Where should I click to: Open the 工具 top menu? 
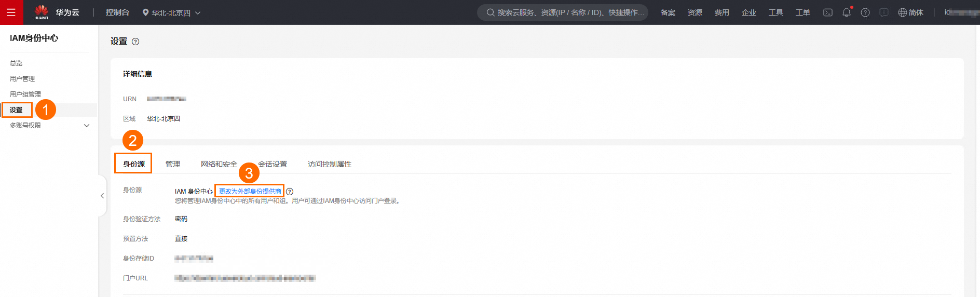pos(776,12)
